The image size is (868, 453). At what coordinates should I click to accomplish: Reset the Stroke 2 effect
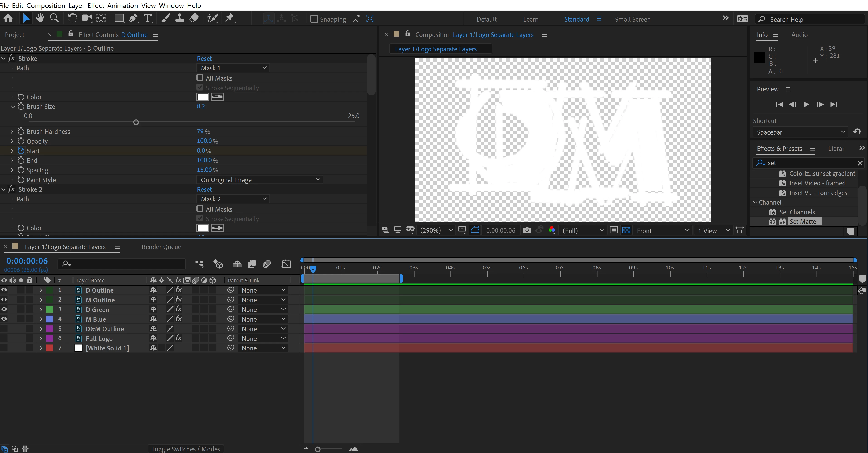[x=204, y=189]
